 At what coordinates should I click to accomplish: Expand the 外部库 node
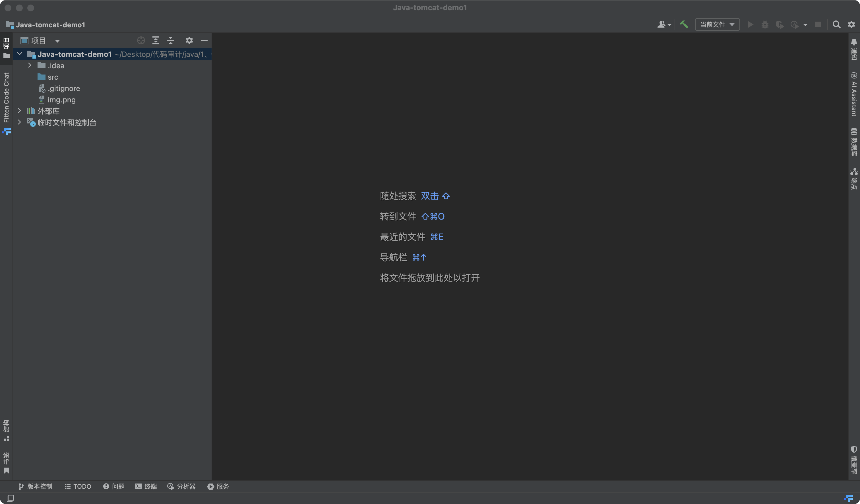[19, 111]
